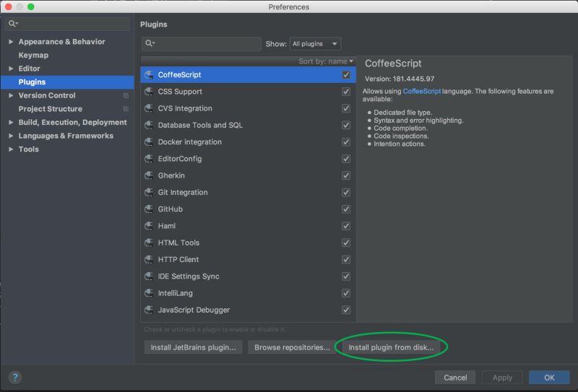Click Install plugin from disk... button
Viewport: 578px width, 392px height.
391,347
